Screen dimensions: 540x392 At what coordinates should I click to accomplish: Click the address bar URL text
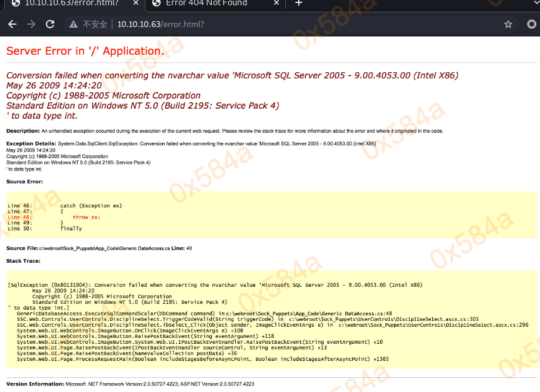[x=161, y=25]
